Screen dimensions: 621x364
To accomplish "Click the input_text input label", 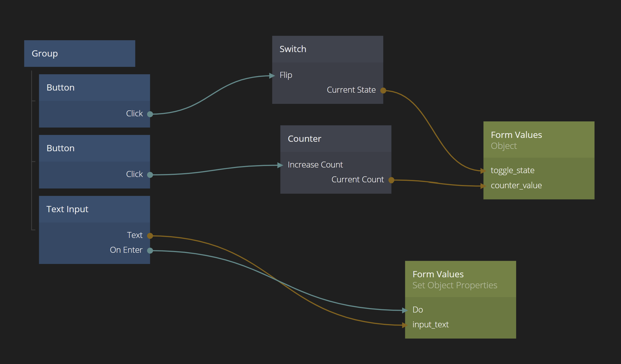I will [431, 325].
